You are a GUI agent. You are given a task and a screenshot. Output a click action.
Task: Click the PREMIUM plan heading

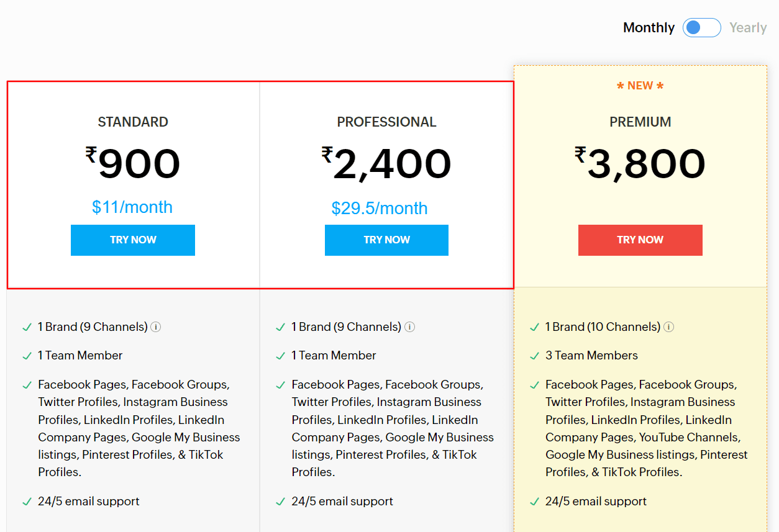640,122
